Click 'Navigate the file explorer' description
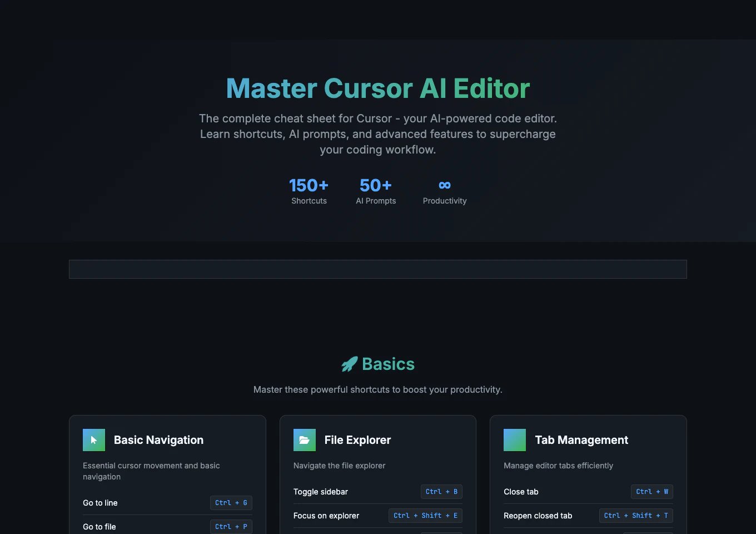This screenshot has width=756, height=534. [x=339, y=466]
